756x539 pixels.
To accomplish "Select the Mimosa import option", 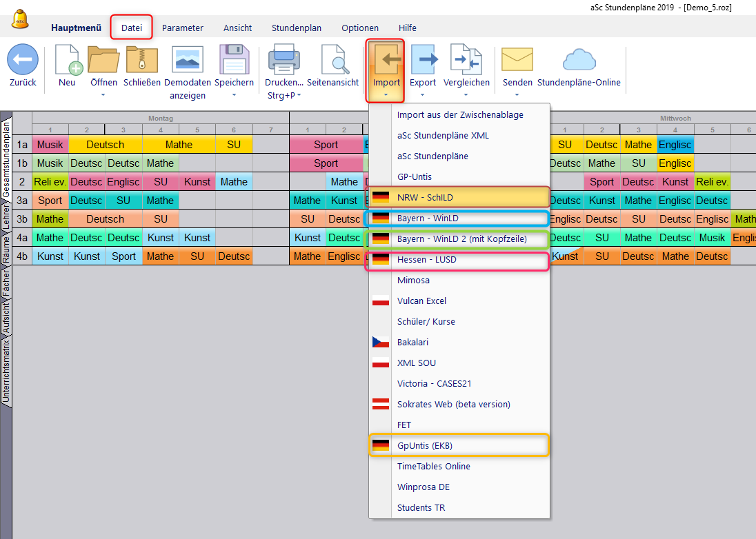I will click(459, 281).
